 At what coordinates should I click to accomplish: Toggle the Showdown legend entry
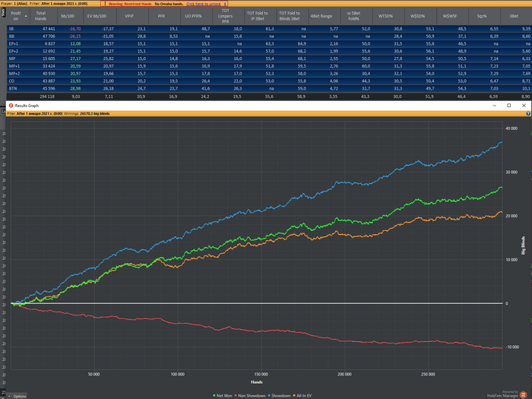279,396
